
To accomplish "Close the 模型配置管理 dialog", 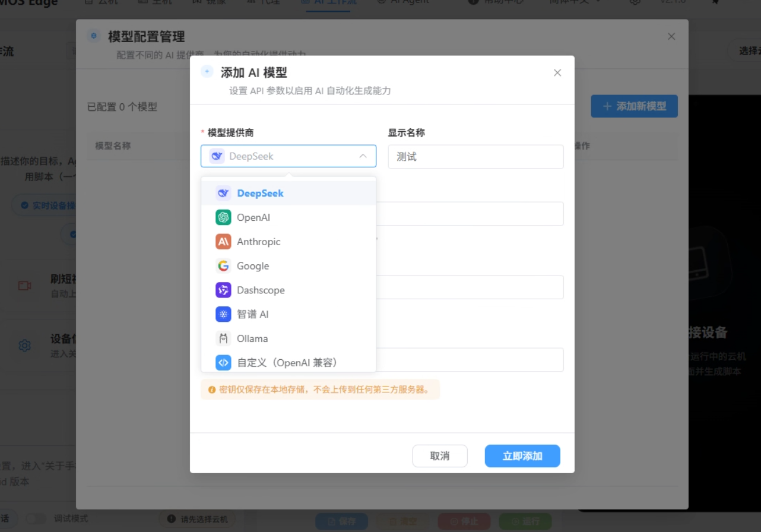I will click(x=671, y=36).
